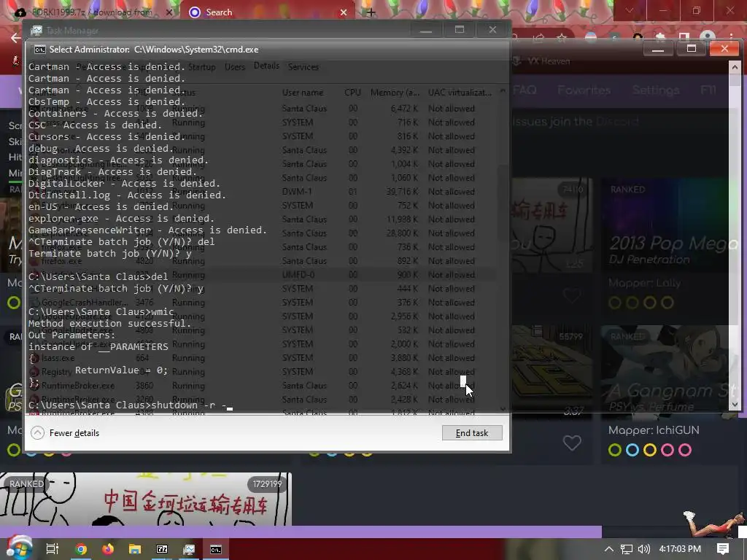Close the FORKI1999.7z download tab
This screenshot has height=560, width=747.
tap(169, 12)
